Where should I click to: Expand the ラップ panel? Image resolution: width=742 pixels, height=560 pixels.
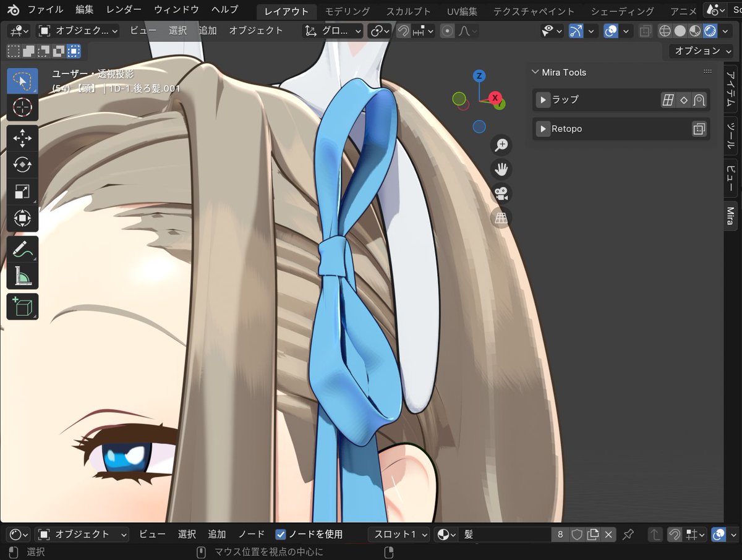[x=543, y=100]
